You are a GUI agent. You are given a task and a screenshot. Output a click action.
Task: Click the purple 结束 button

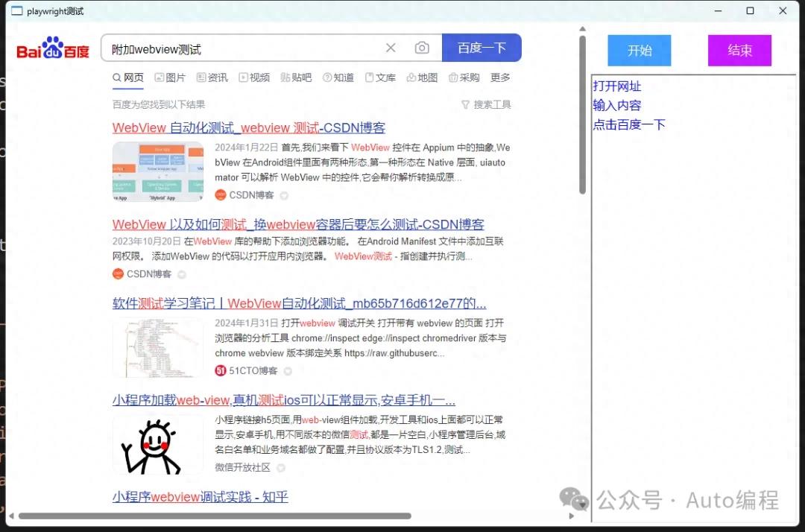pyautogui.click(x=740, y=50)
